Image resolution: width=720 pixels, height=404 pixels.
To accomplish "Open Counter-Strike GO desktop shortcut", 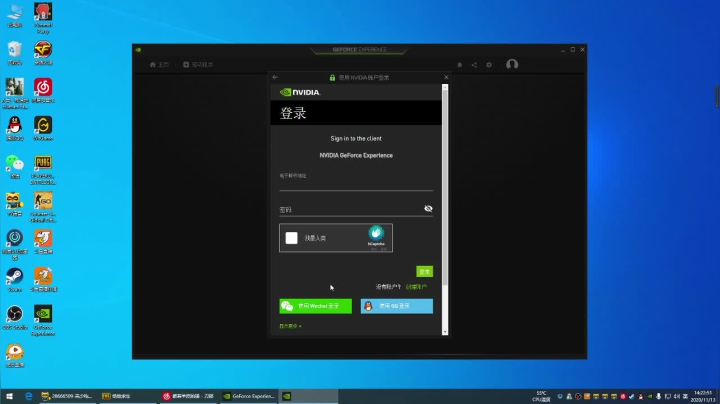I will (x=43, y=207).
